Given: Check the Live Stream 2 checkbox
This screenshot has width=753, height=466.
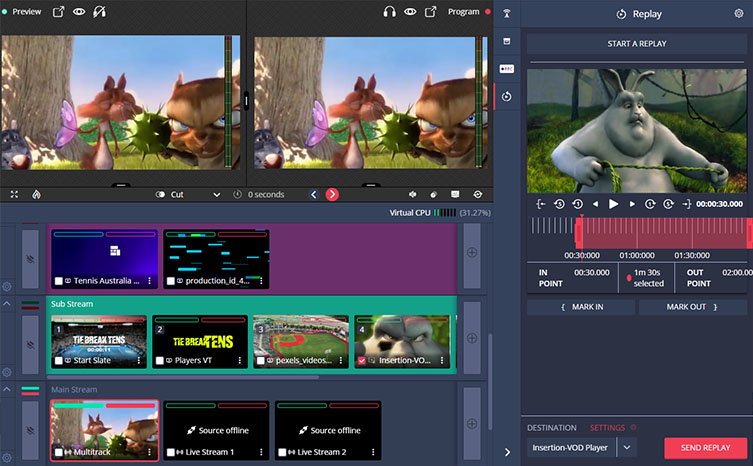Looking at the screenshot, I should click(x=282, y=452).
